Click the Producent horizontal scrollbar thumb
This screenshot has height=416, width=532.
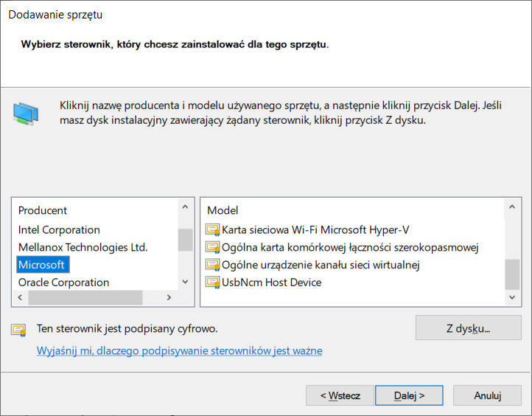click(85, 297)
